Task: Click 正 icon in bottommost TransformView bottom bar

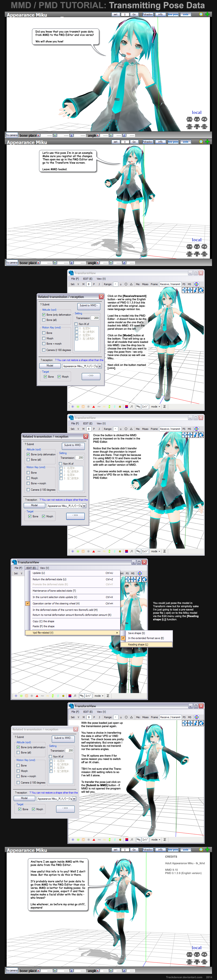Action: [x=164, y=840]
